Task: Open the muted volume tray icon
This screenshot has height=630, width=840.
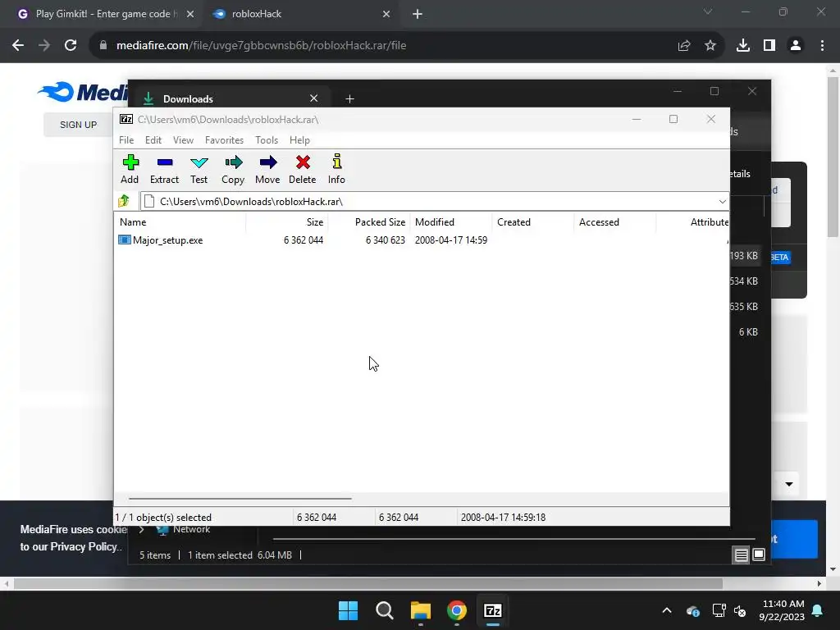Action: 741,610
